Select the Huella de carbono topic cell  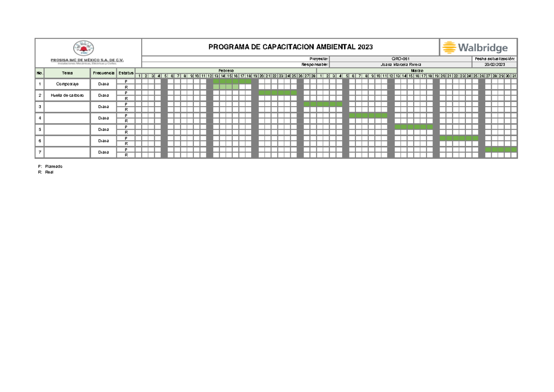[x=67, y=95]
